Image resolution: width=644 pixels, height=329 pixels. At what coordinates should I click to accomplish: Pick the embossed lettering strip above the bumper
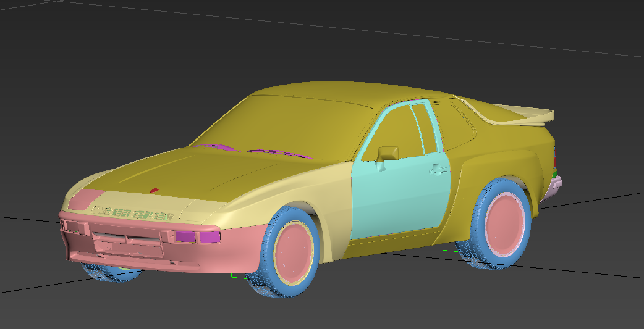point(132,214)
